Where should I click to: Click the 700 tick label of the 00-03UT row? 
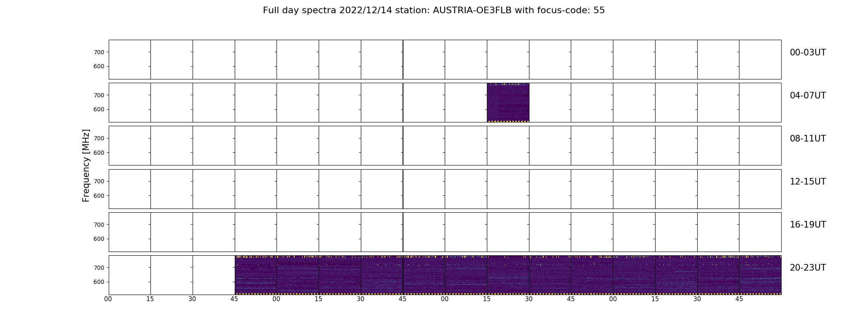pos(99,52)
